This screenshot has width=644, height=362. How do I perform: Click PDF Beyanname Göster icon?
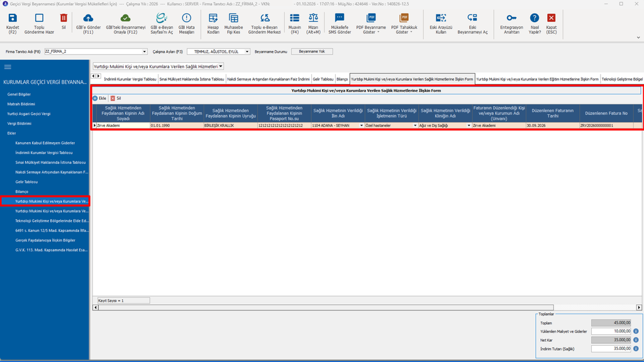click(x=371, y=18)
